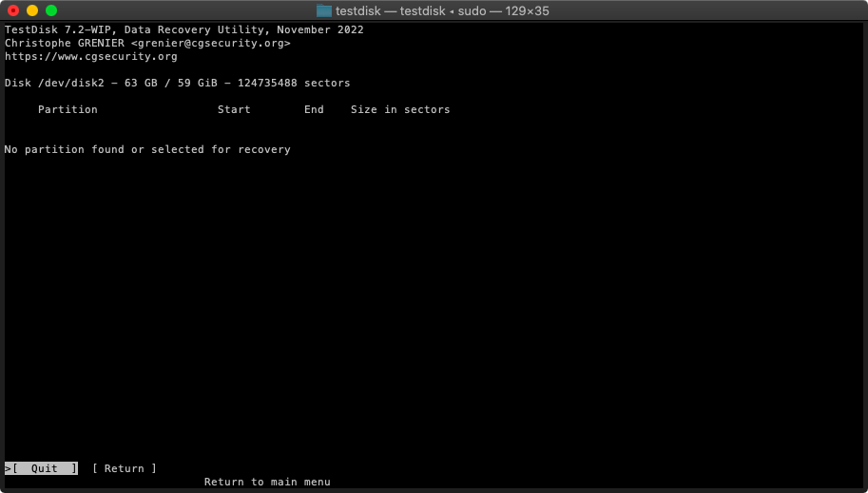Click the https://www.cgsecurity.org URL
868x493 pixels.
(x=90, y=56)
